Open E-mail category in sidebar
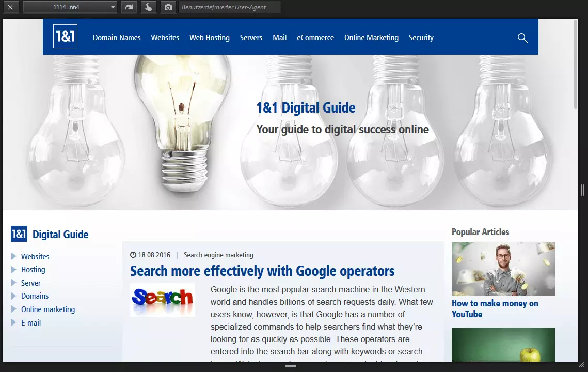The height and width of the screenshot is (372, 588). [x=31, y=323]
